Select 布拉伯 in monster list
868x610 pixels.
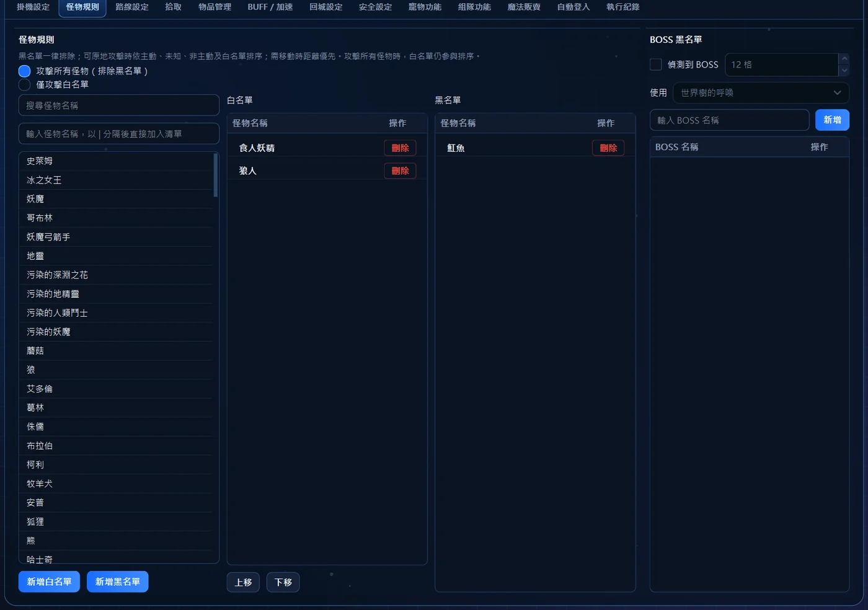pos(116,446)
